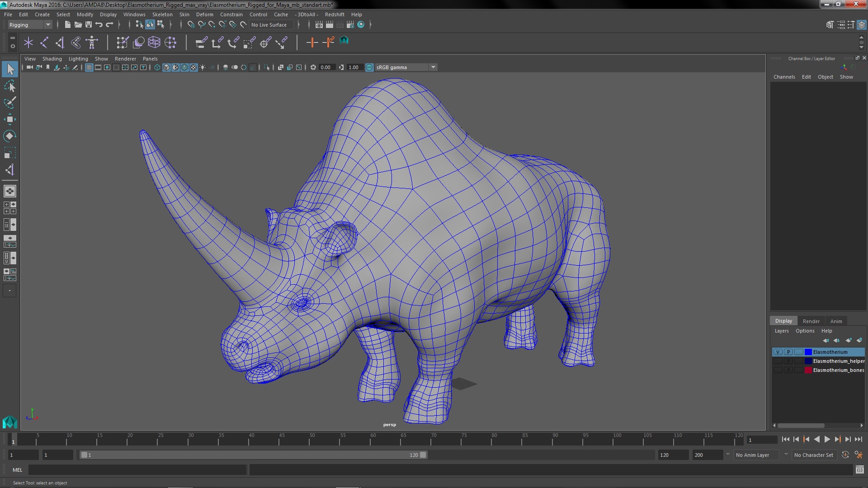Play animation forwards

[827, 439]
